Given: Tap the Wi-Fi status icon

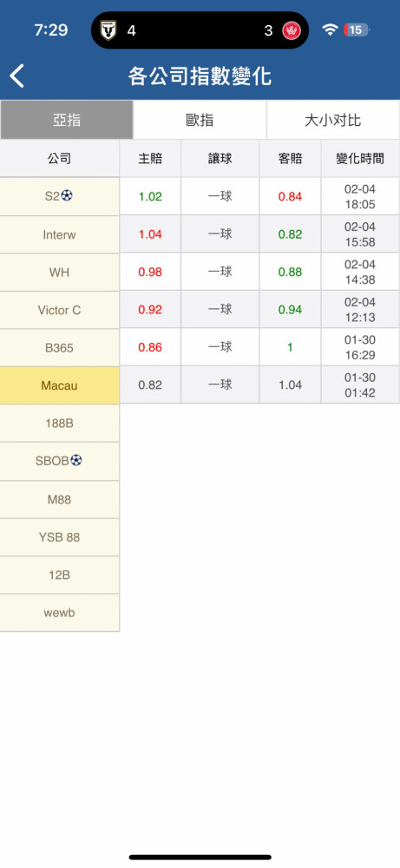Looking at the screenshot, I should [x=330, y=30].
